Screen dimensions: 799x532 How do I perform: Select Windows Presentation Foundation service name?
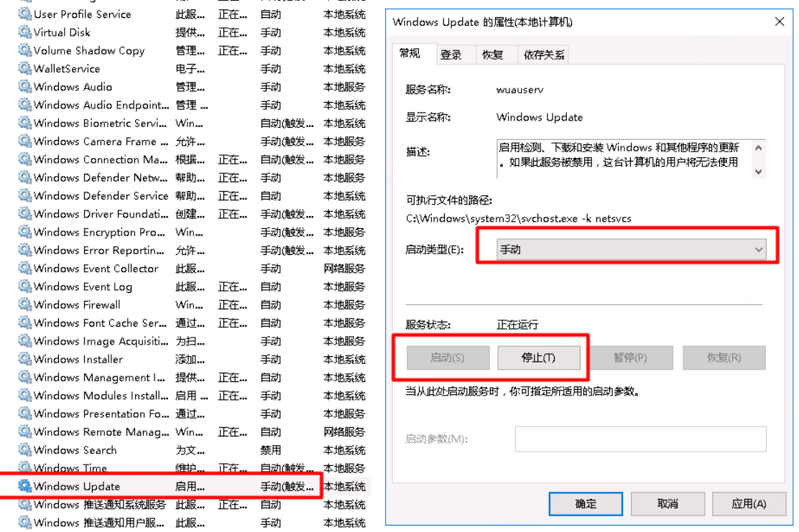(x=101, y=414)
